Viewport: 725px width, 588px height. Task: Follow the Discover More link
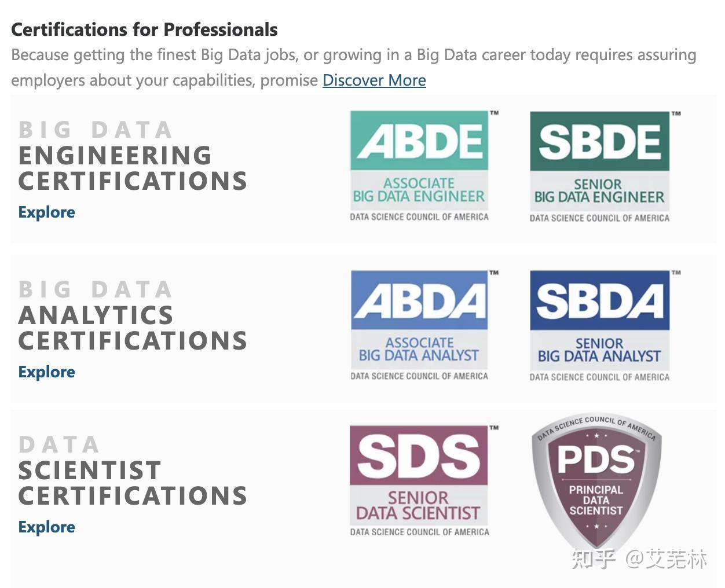pyautogui.click(x=374, y=80)
